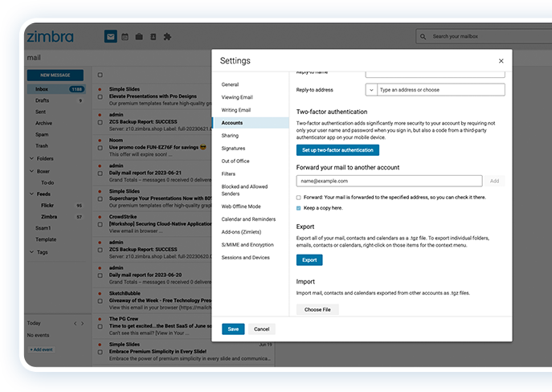Image resolution: width=552 pixels, height=392 pixels.
Task: Open the Briefcase app icon
Action: point(139,37)
